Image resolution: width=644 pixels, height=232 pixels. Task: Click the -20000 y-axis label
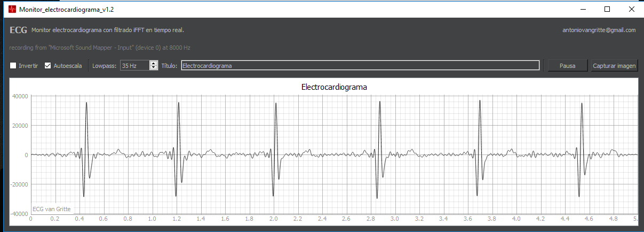click(19, 184)
